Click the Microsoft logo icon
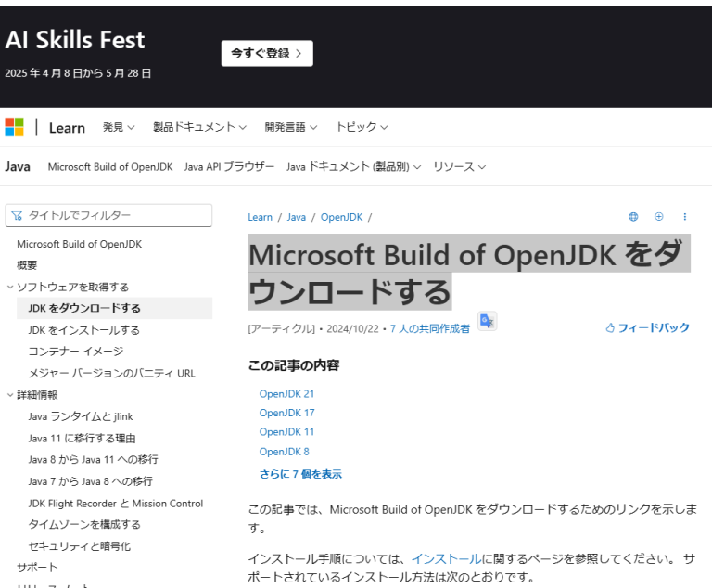Viewport: 712px width, 588px height. pyautogui.click(x=14, y=127)
